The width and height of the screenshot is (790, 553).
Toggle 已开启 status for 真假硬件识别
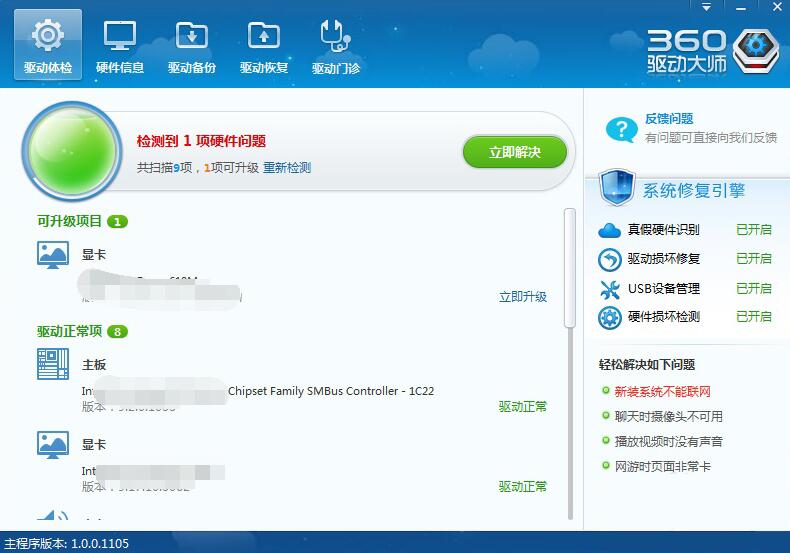[x=754, y=230]
